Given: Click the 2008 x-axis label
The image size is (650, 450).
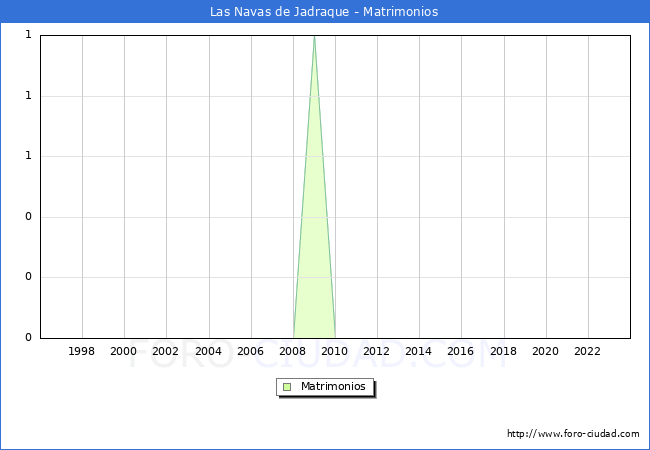Looking at the screenshot, I should point(292,351).
